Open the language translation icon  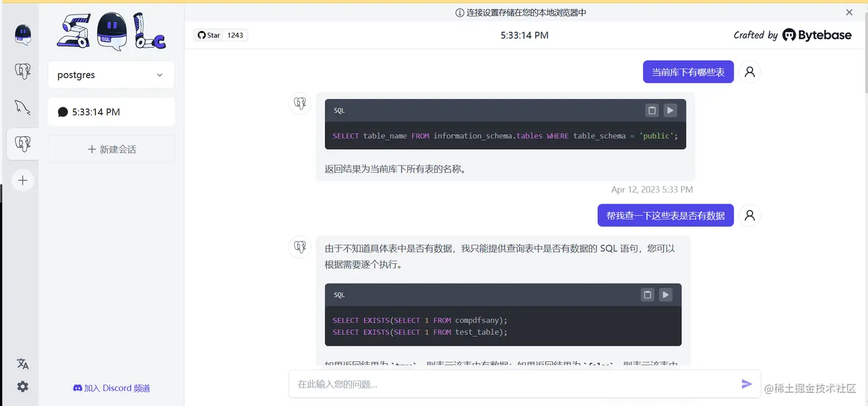(x=22, y=364)
